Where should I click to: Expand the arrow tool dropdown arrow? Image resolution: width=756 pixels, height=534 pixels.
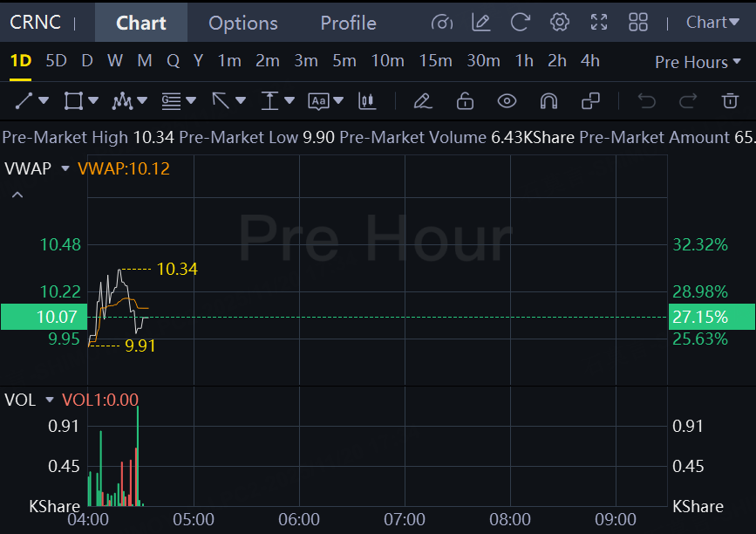(241, 101)
